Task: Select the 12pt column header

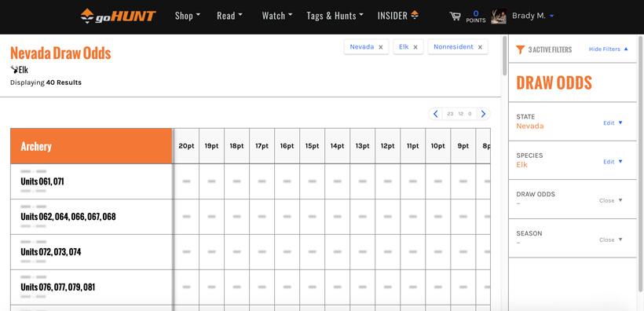Action: click(388, 146)
